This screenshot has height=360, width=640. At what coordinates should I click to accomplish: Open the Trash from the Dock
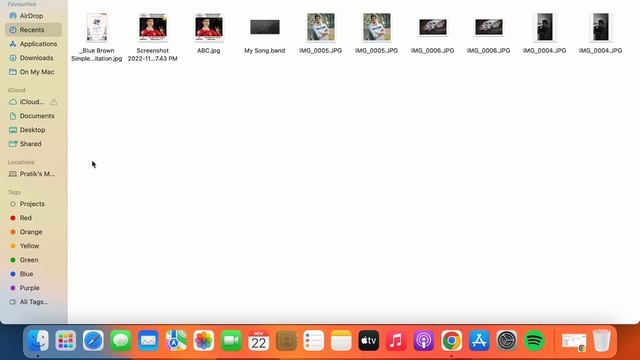click(x=602, y=340)
